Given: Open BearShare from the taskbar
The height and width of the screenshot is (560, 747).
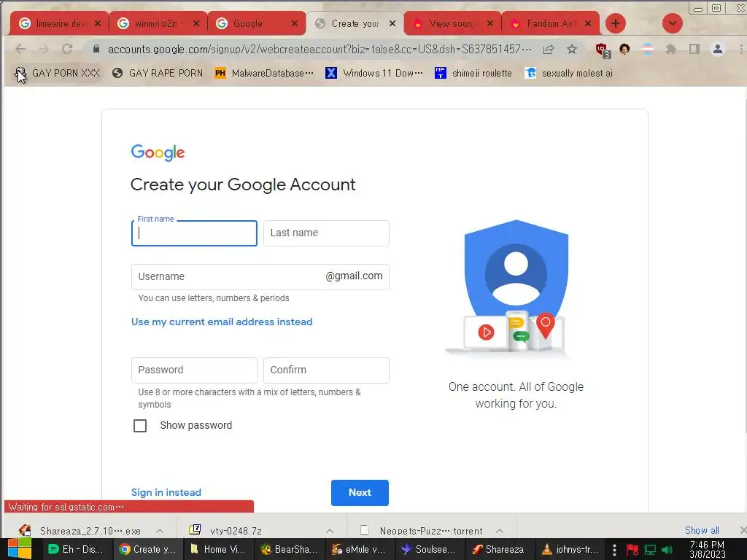Looking at the screenshot, I should 290,549.
